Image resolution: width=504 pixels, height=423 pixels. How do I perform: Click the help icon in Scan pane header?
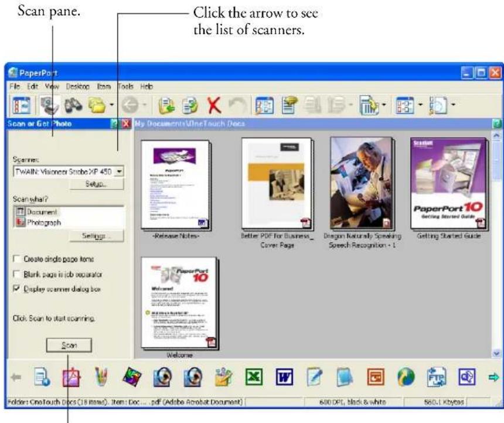(114, 124)
